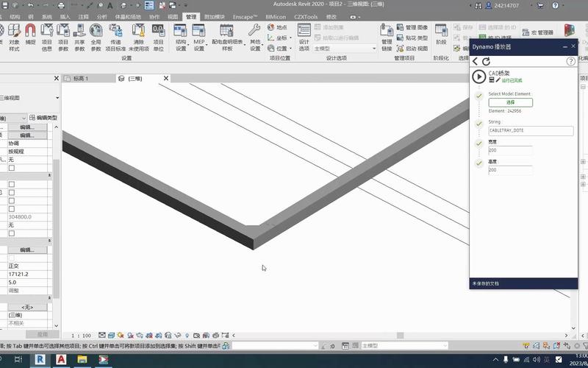Click 编辑类型 (Edit Type) button

coord(43,118)
